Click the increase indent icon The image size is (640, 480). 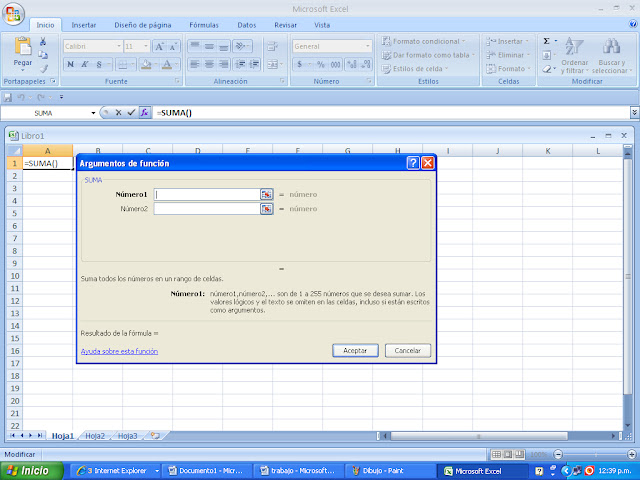254,64
